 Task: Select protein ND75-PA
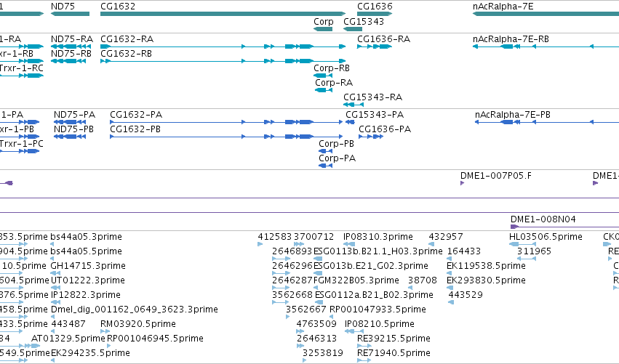(75, 115)
